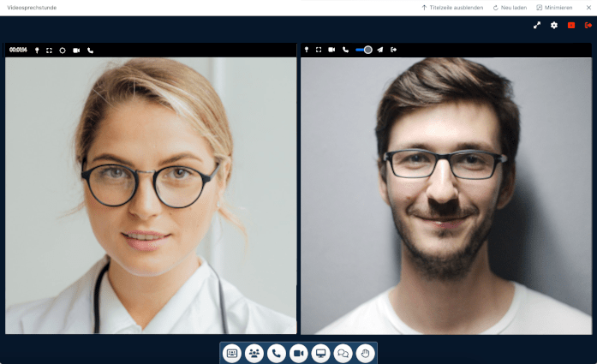Toggle the camera on the doctor's tile toolbar
597x364 pixels.
tap(76, 51)
